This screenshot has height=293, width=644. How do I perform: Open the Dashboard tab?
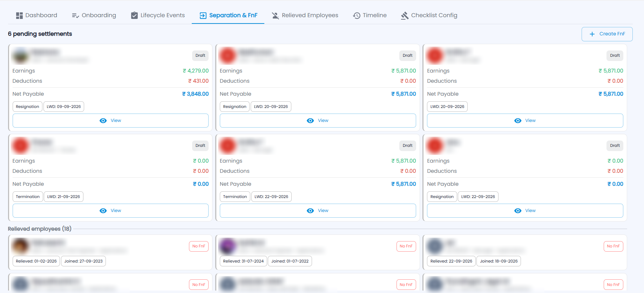[x=36, y=15]
